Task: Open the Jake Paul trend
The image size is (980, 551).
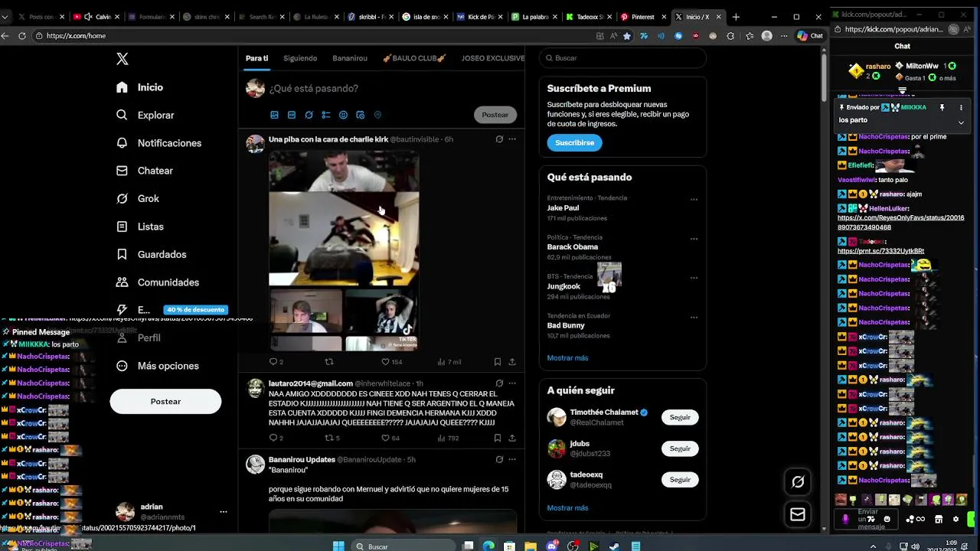Action: (563, 208)
